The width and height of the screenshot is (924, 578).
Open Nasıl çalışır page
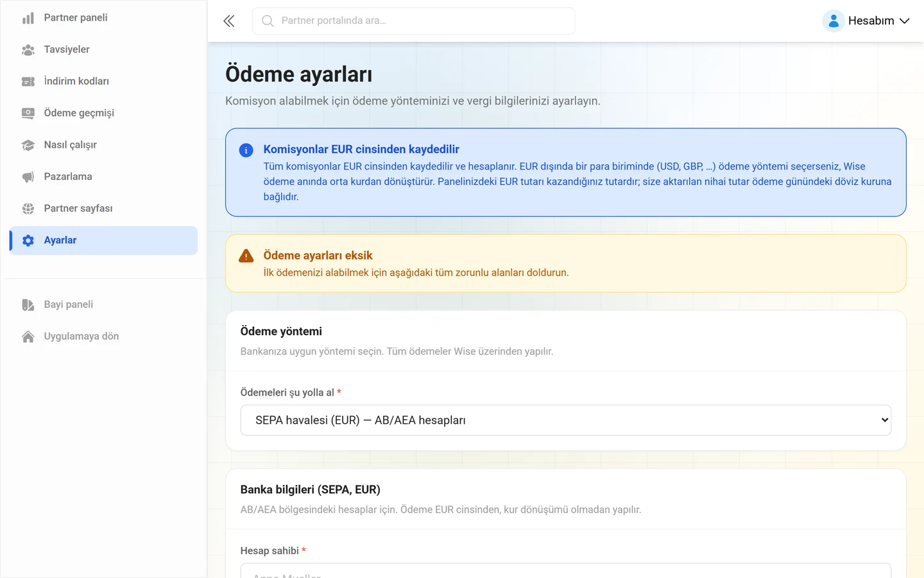coord(103,145)
